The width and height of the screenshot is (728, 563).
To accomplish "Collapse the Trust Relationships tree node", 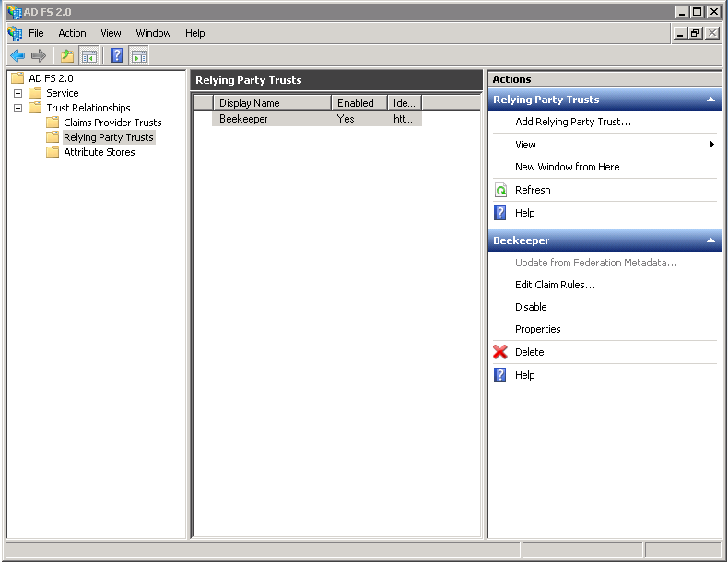I will 18,108.
